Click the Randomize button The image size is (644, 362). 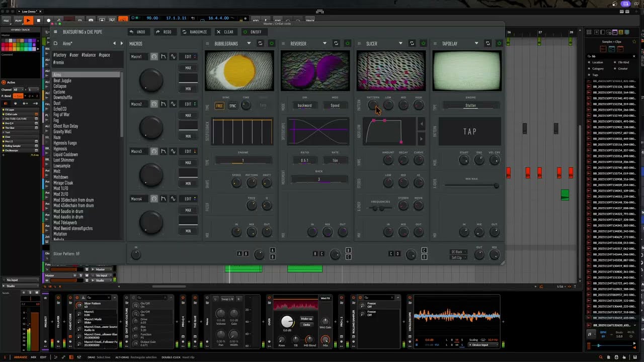coord(195,32)
